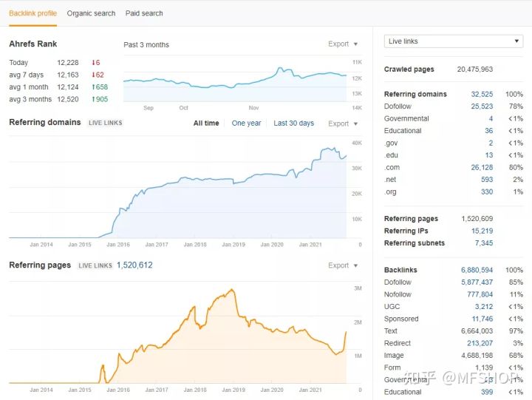Click the Ahrefs Rank heading

point(33,44)
